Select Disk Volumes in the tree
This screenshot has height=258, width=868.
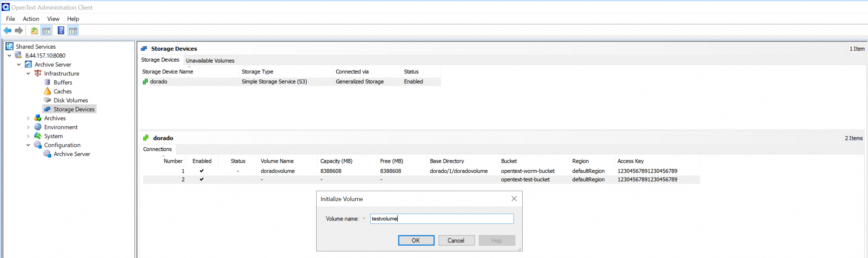pos(71,100)
